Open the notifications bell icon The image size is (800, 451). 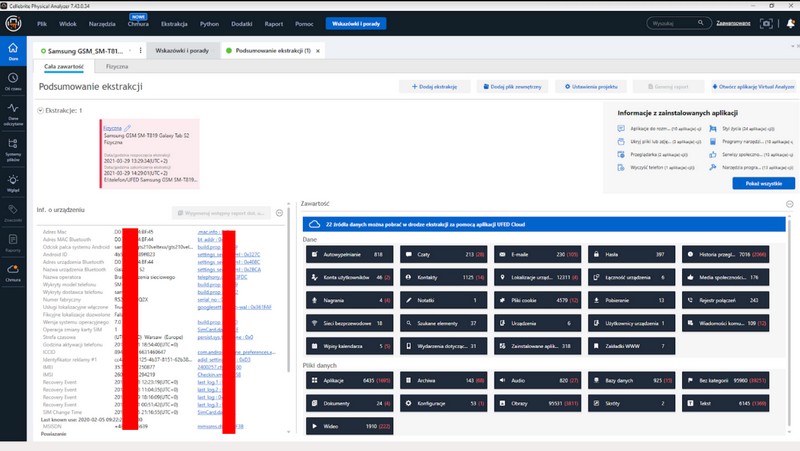790,23
